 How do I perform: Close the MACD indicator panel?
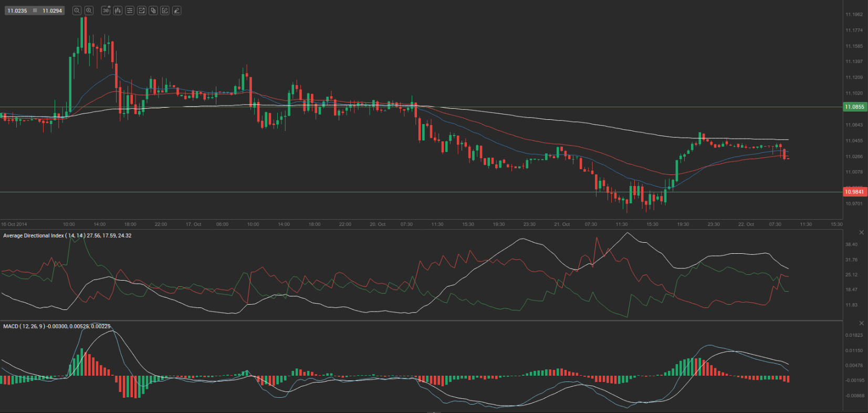[x=861, y=323]
